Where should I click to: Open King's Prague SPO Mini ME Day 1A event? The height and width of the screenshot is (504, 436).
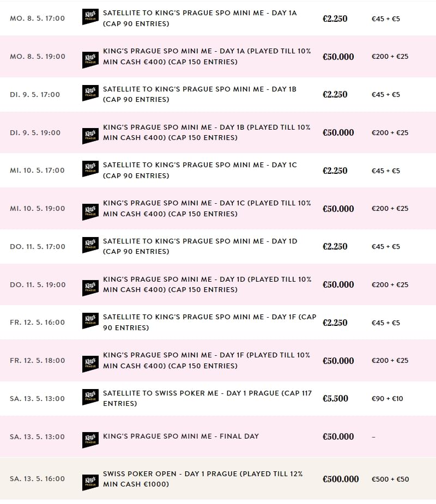pyautogui.click(x=207, y=56)
